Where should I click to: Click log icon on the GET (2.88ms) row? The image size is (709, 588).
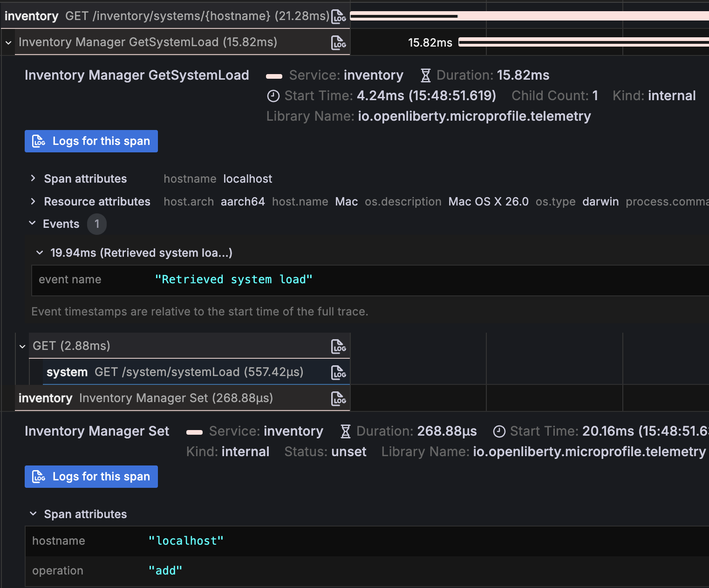pyautogui.click(x=339, y=346)
